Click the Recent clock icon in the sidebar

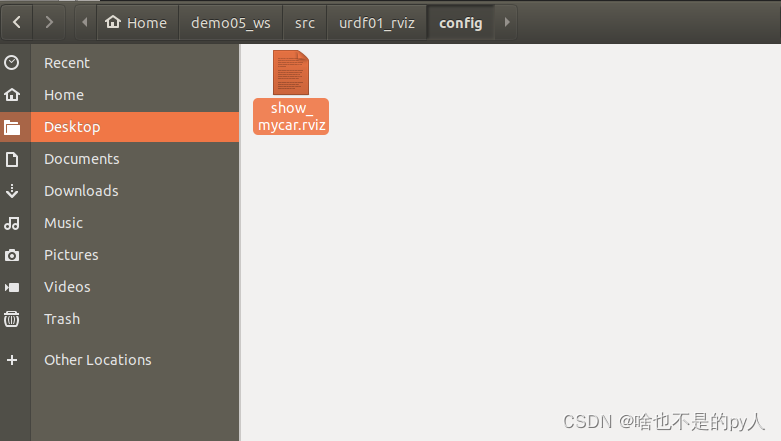coord(11,63)
